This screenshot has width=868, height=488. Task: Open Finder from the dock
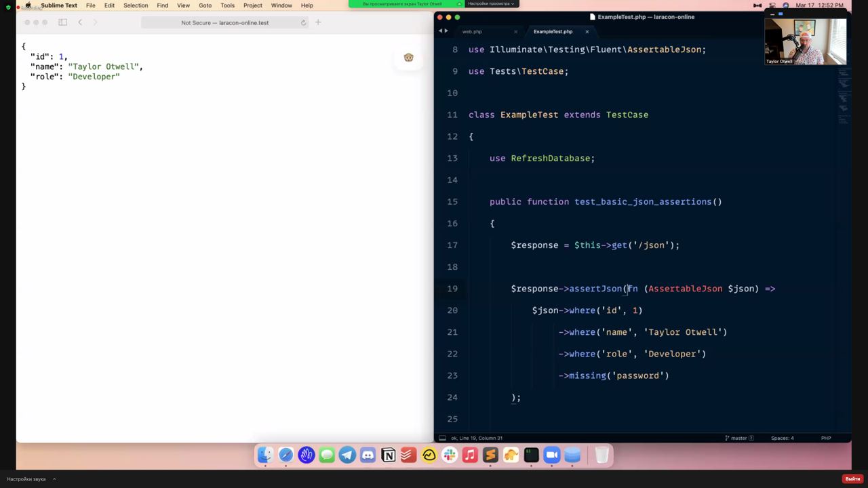265,455
